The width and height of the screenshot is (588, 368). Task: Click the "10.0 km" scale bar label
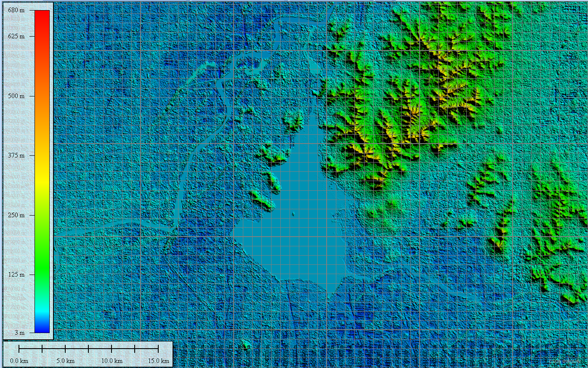(112, 361)
